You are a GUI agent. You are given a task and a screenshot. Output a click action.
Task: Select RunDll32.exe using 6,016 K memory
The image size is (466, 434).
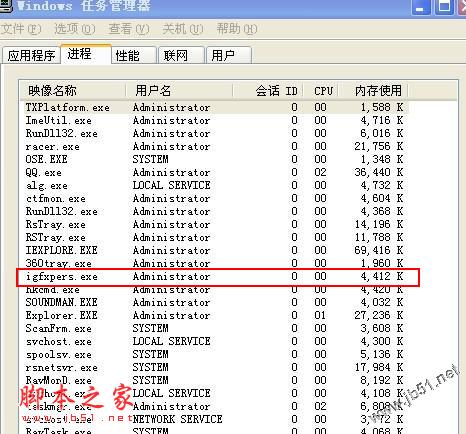(x=214, y=133)
